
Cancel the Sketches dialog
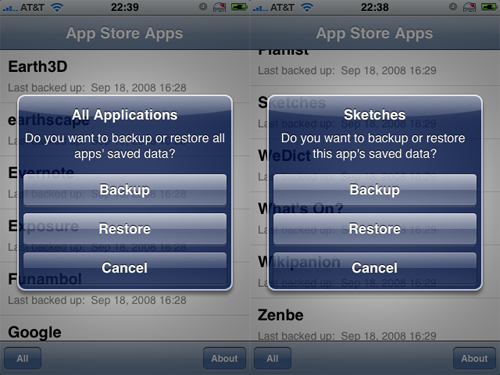[375, 268]
